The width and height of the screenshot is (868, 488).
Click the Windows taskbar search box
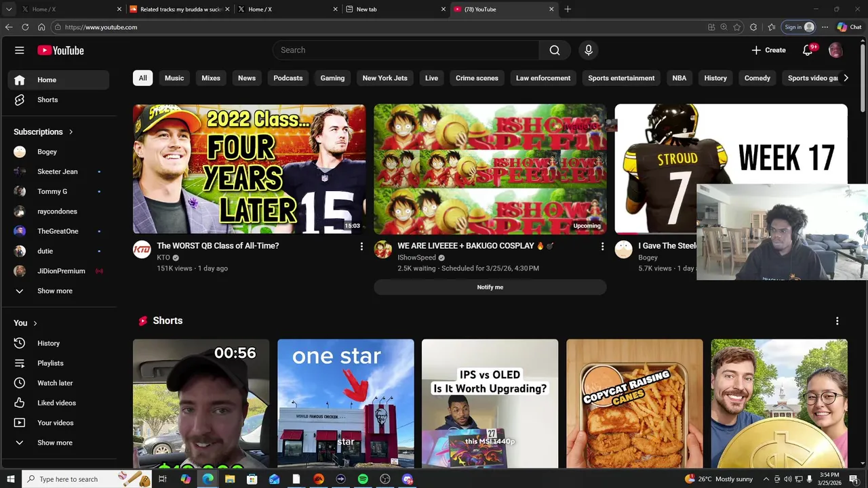point(87,479)
